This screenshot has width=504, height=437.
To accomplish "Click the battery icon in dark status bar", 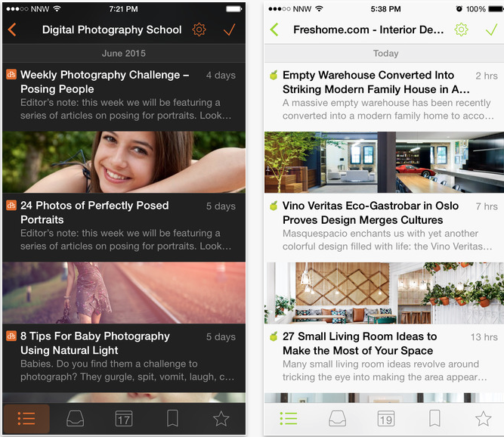I will tap(233, 8).
